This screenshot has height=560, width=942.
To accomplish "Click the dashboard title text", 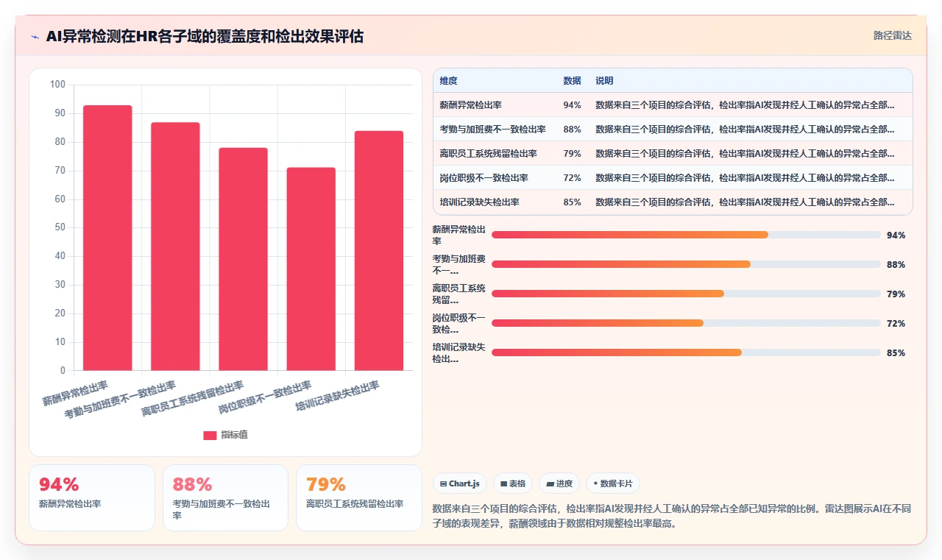I will tap(205, 36).
